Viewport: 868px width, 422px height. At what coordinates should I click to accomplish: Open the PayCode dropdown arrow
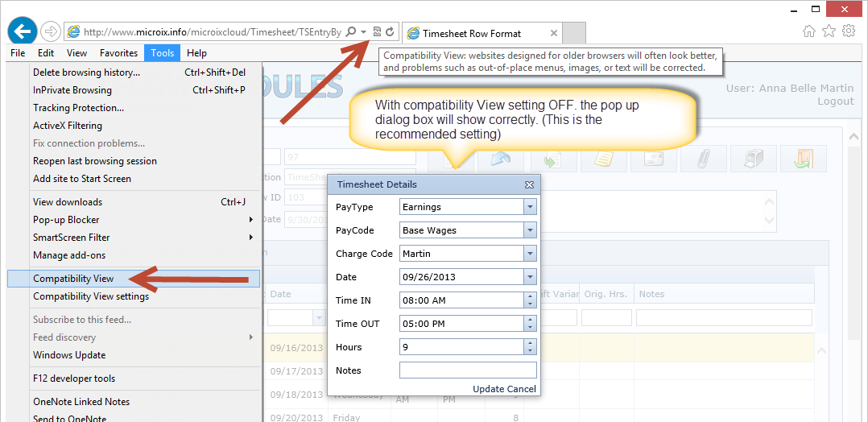(530, 230)
